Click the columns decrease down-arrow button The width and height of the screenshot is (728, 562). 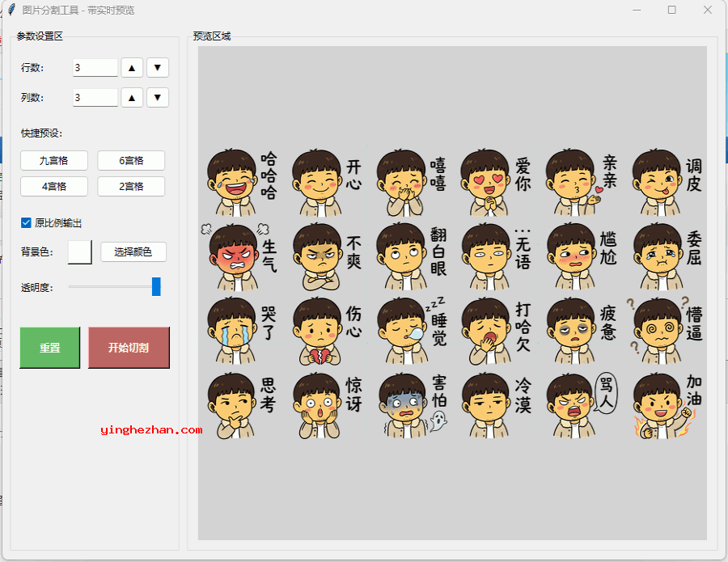[x=158, y=98]
